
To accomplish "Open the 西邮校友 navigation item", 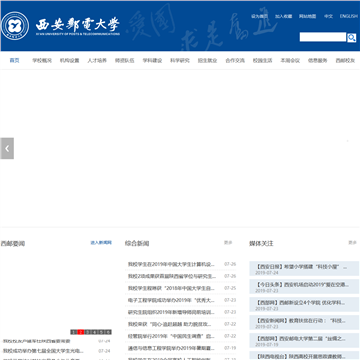I will 345,60.
